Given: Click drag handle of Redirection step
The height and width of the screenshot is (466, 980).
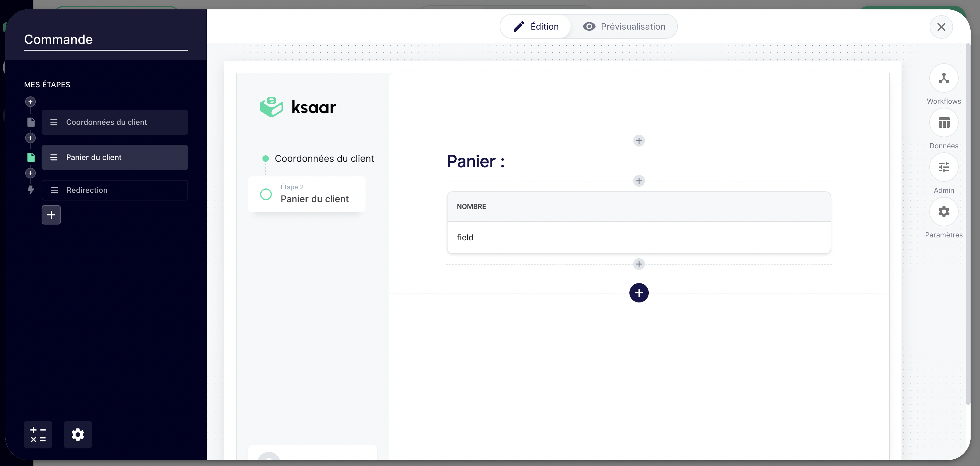Looking at the screenshot, I should click(x=54, y=190).
